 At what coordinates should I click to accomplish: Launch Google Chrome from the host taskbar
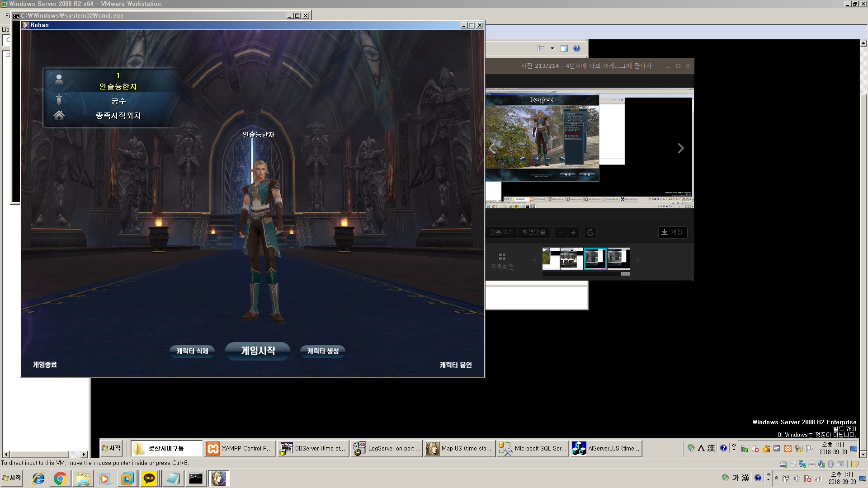click(60, 479)
